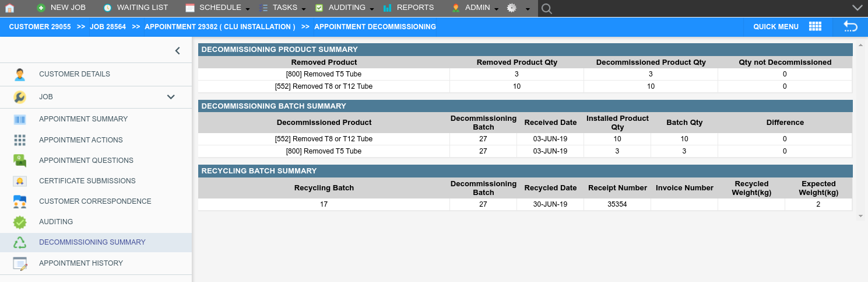Click the Reports bar chart icon
The width and height of the screenshot is (868, 282).
point(388,8)
